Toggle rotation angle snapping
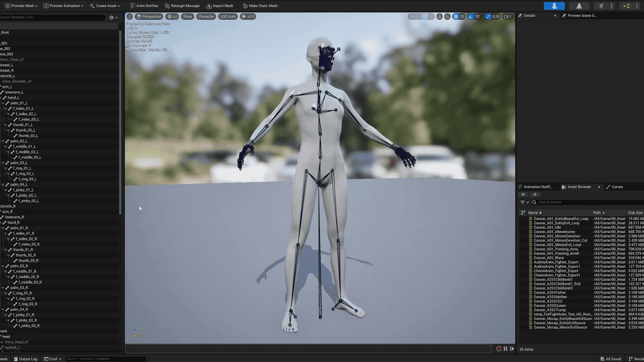This screenshot has width=644, height=362. 471,17
